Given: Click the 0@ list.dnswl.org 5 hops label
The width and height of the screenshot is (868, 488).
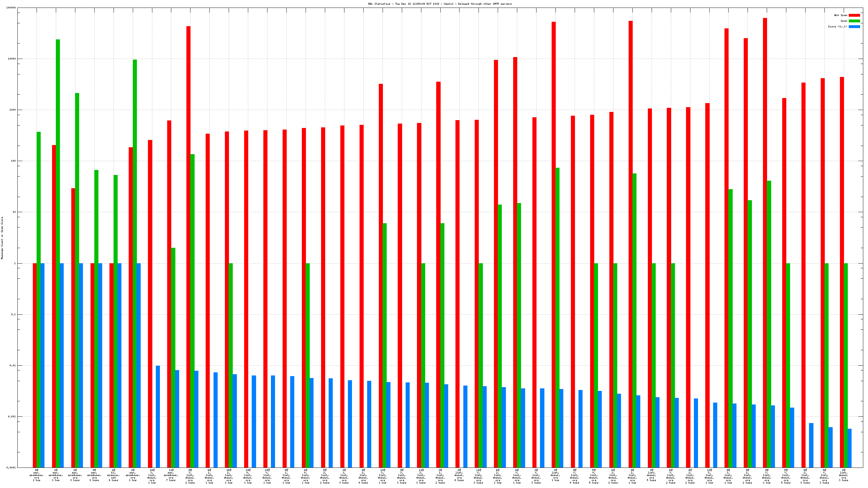Looking at the screenshot, I should (651, 475).
